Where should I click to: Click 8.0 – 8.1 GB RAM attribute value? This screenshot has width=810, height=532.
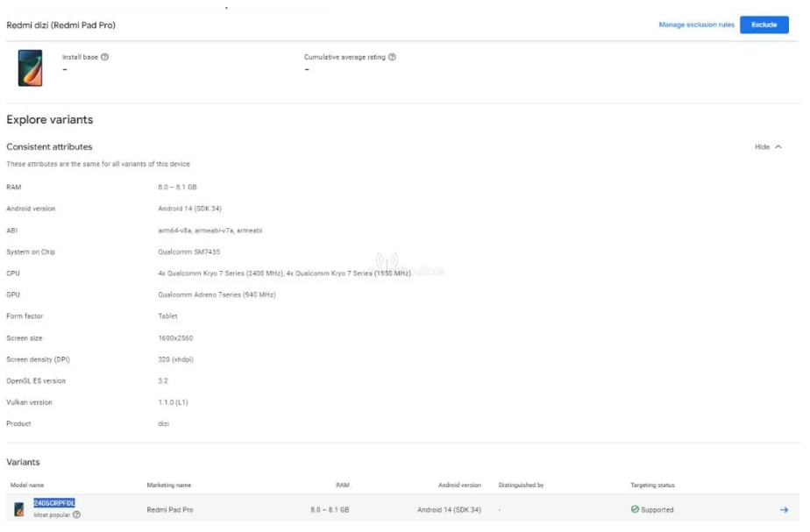click(177, 187)
